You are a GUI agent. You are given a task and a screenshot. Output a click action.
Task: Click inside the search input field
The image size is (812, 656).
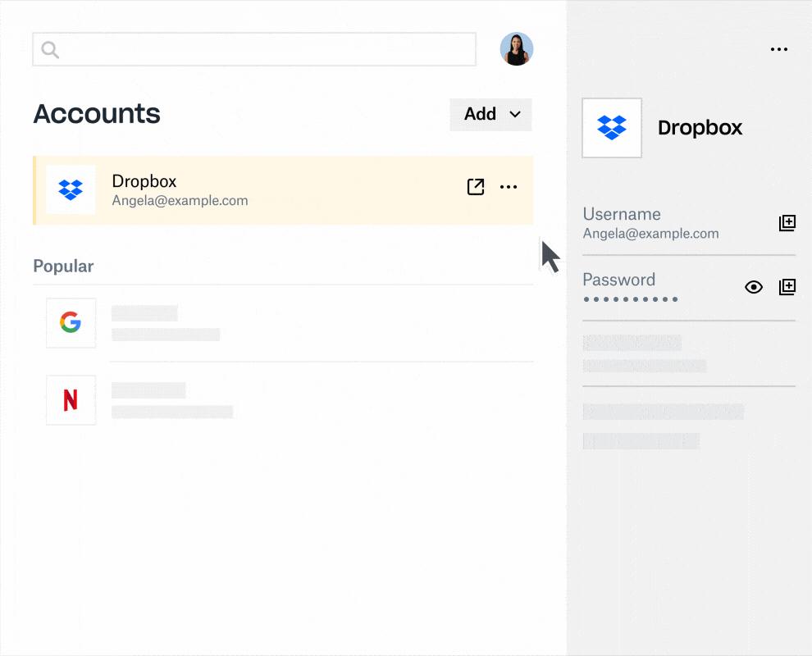pyautogui.click(x=254, y=49)
